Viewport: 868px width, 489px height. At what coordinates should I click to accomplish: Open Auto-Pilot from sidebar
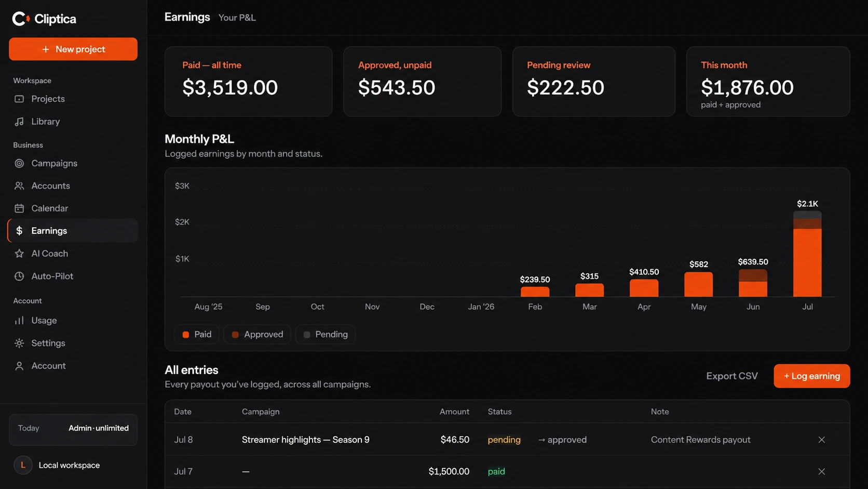pos(73,276)
